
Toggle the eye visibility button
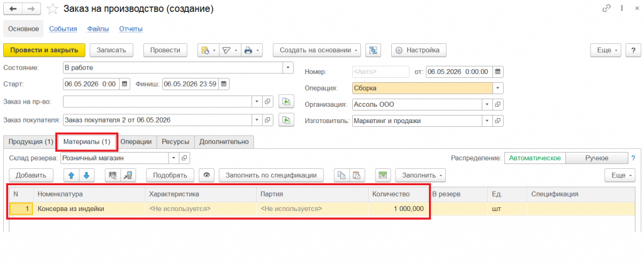(x=206, y=175)
